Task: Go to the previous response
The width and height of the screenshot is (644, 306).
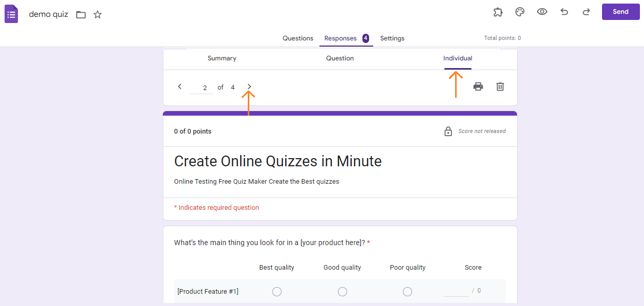Action: 180,86
